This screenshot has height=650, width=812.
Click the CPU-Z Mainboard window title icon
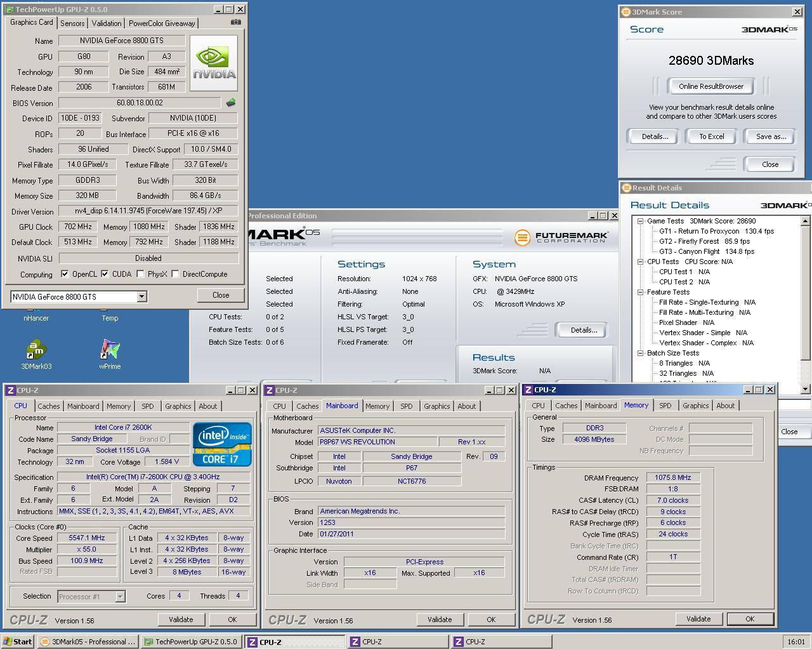[x=269, y=390]
